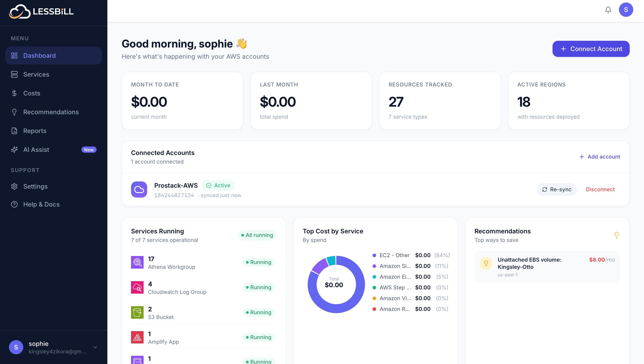Click the Running badge for S3 Bucket

coord(259,312)
